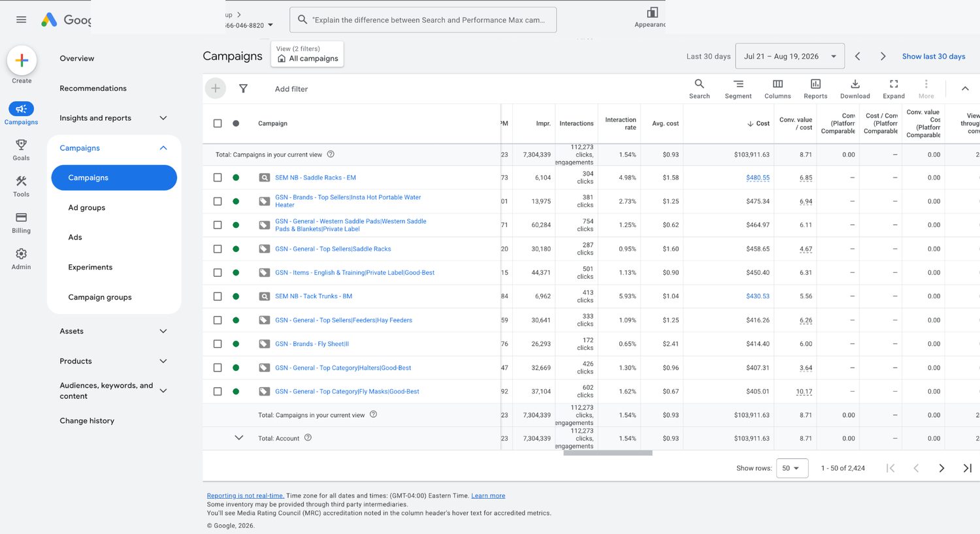Select Ad groups in the nav
The height and width of the screenshot is (534, 980).
pyautogui.click(x=87, y=208)
